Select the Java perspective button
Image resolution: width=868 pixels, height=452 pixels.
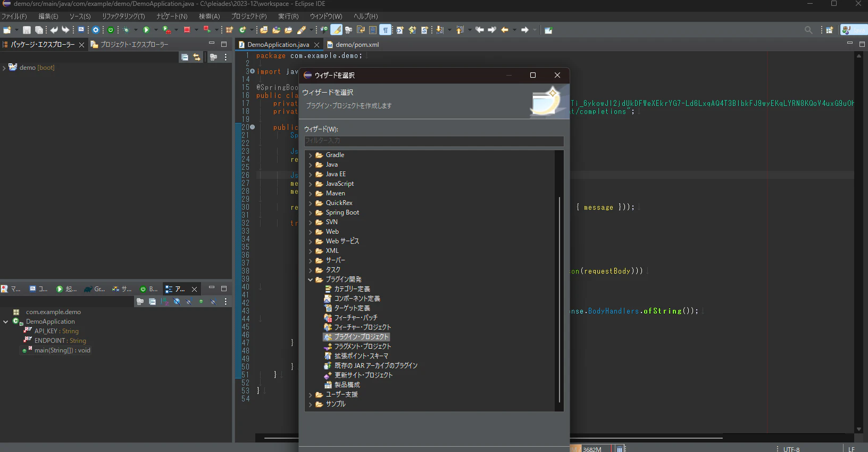click(x=854, y=30)
